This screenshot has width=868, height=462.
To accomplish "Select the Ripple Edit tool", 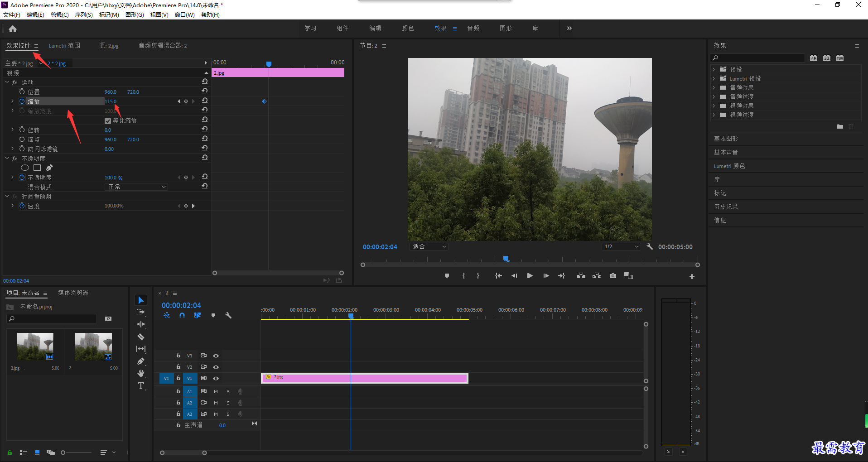I will [141, 324].
